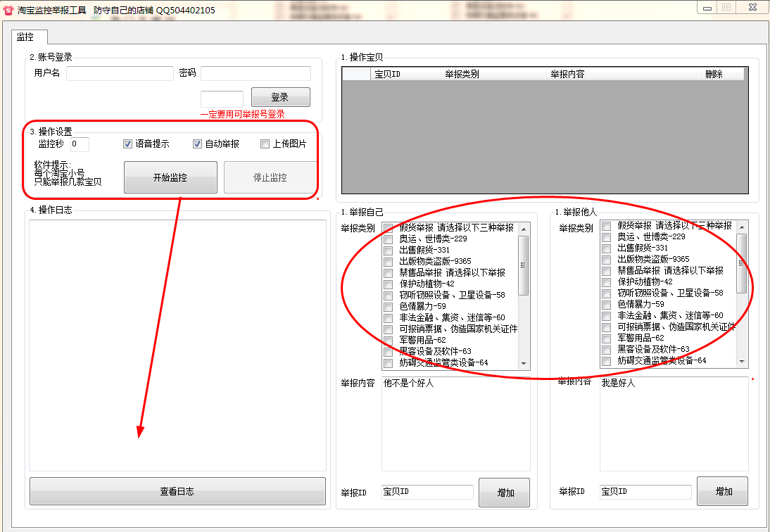Click the 密码 input field
The image size is (770, 532).
[x=256, y=73]
